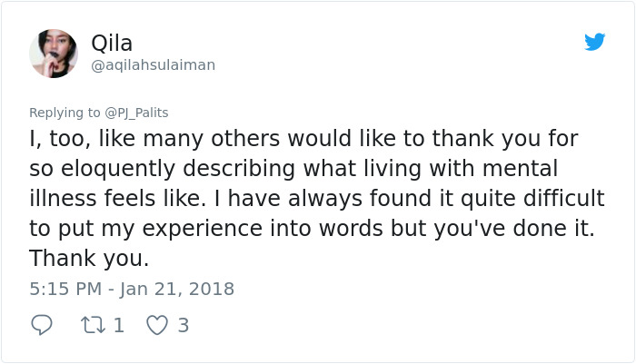Click the 'Replying to' label
Image resolution: width=636 pixels, height=364 pixels.
[65, 113]
